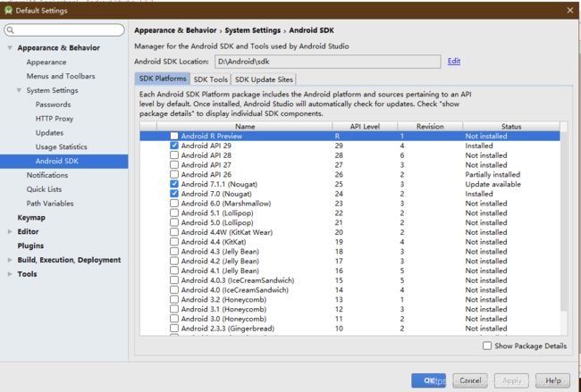The image size is (581, 392).
Task: Check the Android API 27 checkbox
Action: [x=174, y=164]
